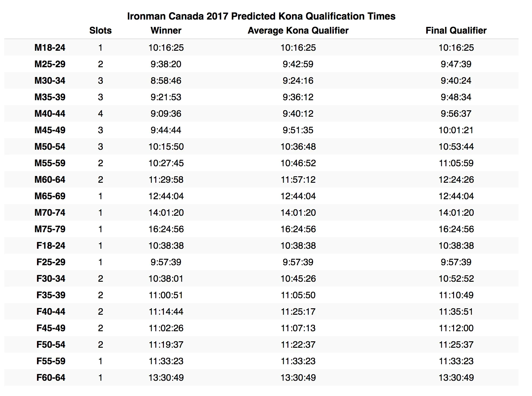Click F45-49 average qualifier time 11:07:13
Viewport: 532px width, 396px height.
298,328
